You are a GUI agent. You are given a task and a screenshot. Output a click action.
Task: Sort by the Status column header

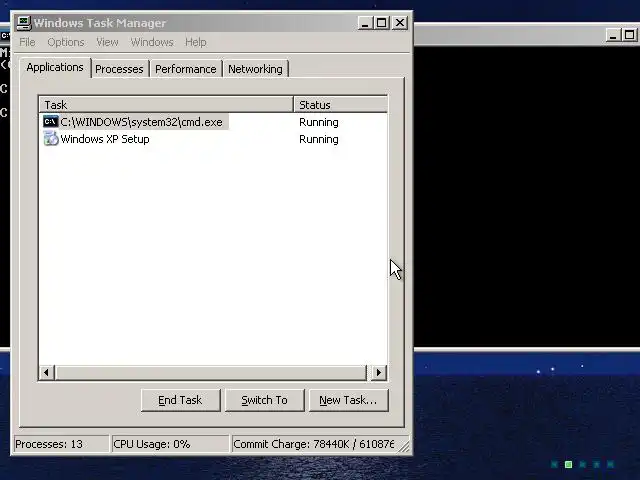340,104
